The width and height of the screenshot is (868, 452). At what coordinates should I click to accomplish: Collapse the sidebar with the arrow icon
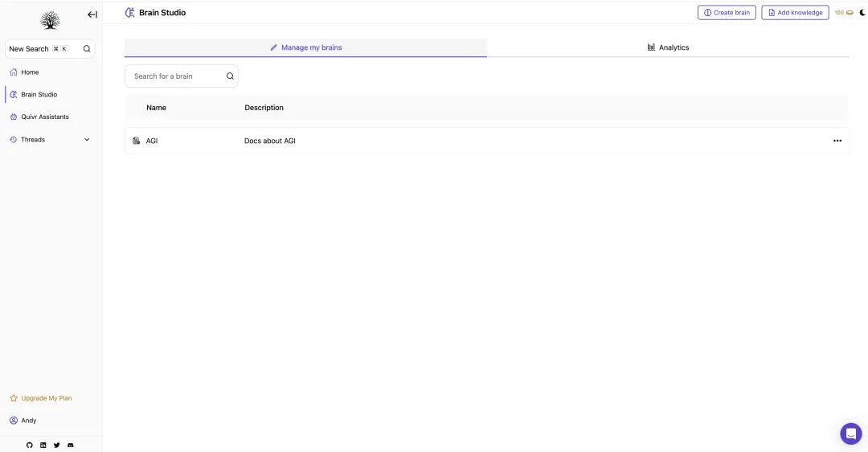[x=92, y=15]
